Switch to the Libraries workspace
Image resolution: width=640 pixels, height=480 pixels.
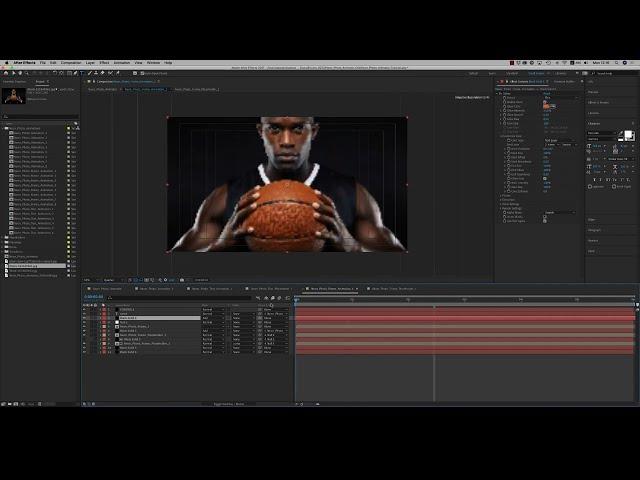pos(560,73)
